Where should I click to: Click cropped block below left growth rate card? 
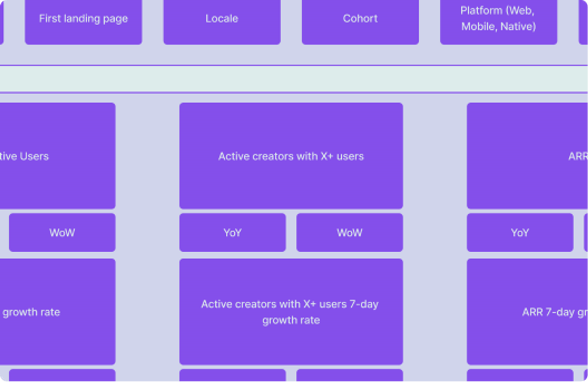[x=62, y=375]
